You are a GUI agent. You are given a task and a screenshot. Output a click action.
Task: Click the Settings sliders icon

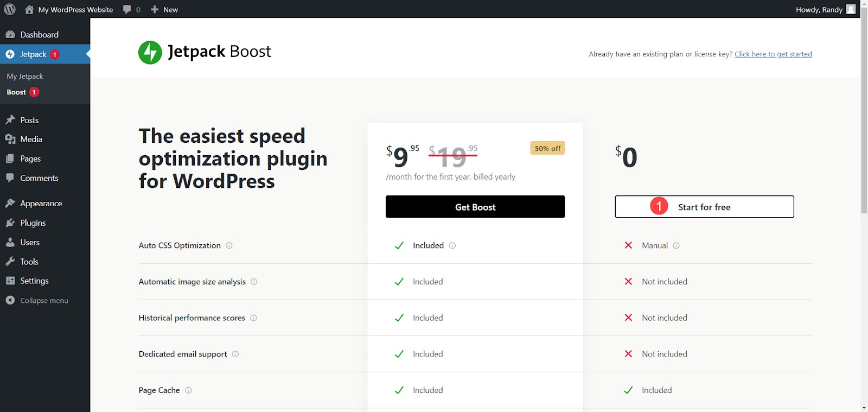click(10, 281)
